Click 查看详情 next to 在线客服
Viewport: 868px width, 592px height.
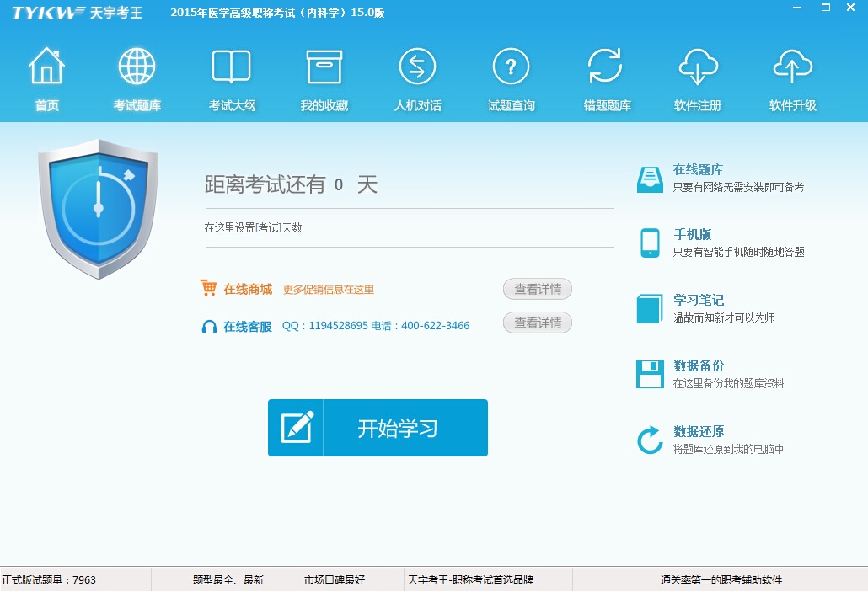pos(538,323)
